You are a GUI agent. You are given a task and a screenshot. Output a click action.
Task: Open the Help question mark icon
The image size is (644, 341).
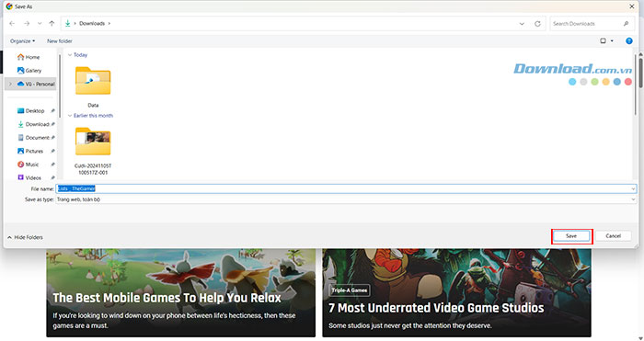click(628, 41)
